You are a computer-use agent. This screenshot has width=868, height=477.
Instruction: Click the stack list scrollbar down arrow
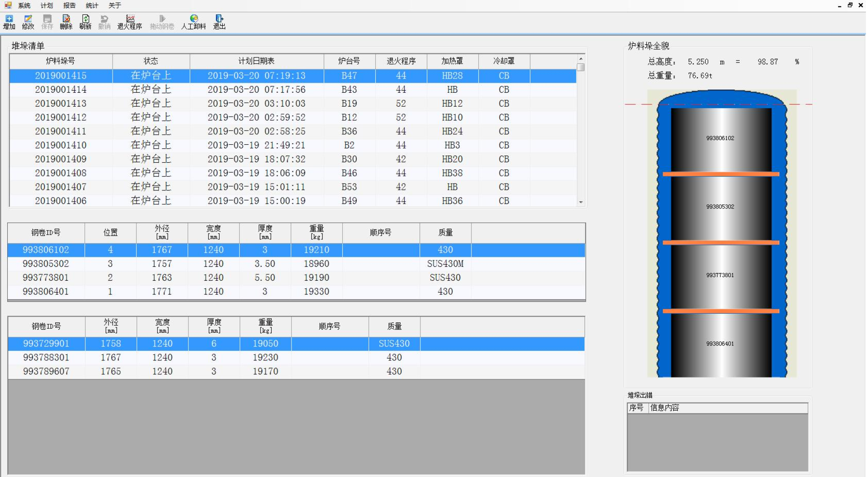click(x=581, y=202)
